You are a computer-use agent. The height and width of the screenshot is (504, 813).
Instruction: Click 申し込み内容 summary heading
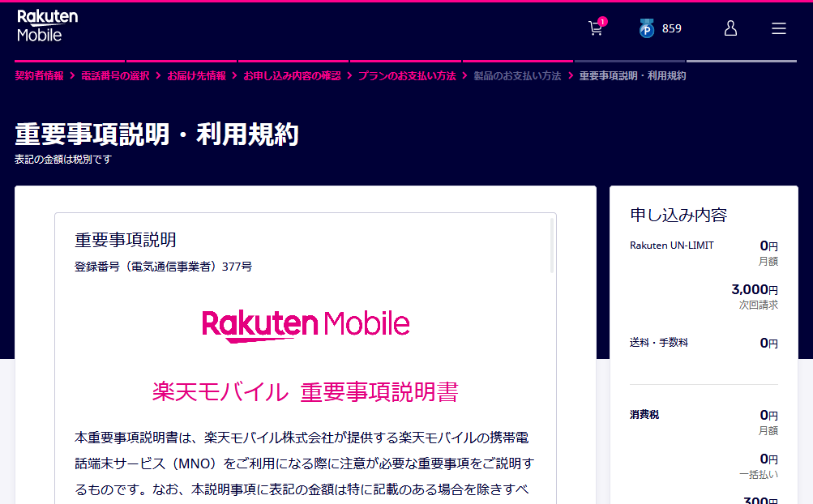pos(678,215)
